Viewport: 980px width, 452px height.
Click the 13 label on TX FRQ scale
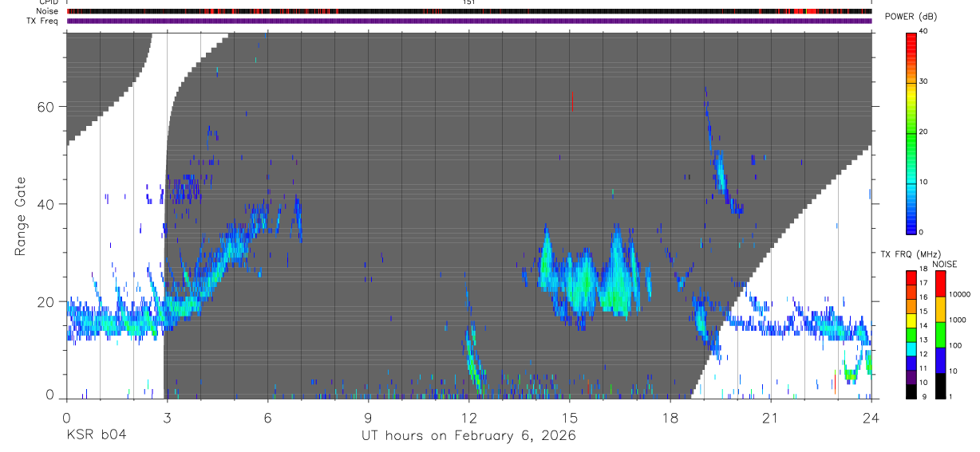pyautogui.click(x=923, y=340)
